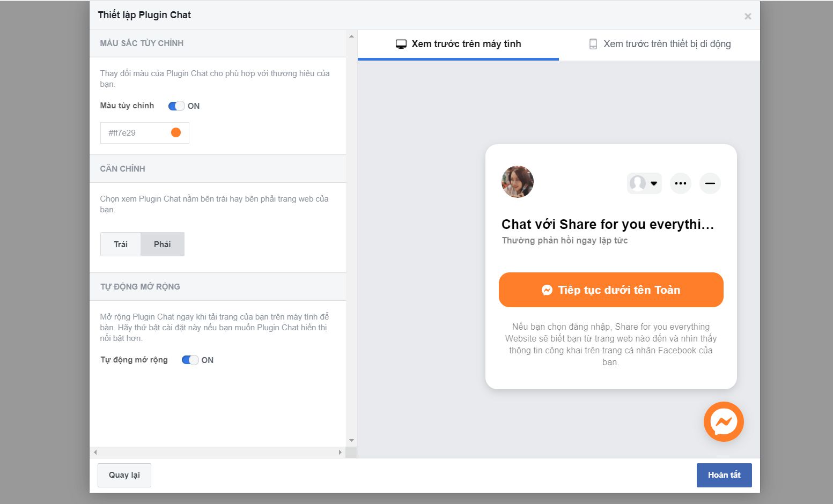Open the account switcher dropdown in chat preview
This screenshot has width=833, height=504.
(644, 183)
